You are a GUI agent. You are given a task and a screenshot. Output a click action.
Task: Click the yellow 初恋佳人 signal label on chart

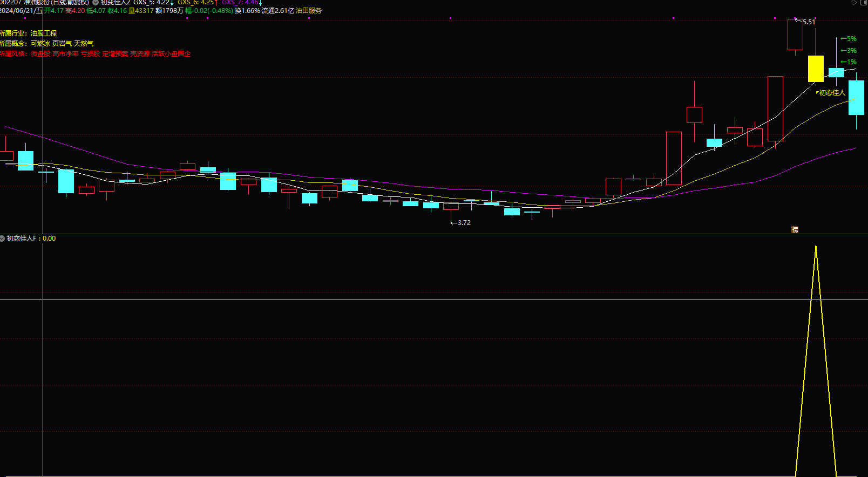point(831,93)
